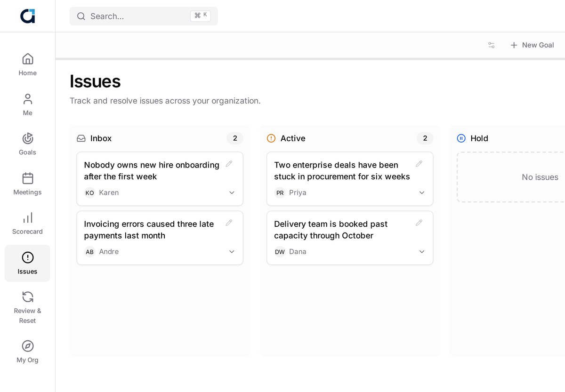Select Issues in the sidebar
565x392 pixels.
pos(27,263)
